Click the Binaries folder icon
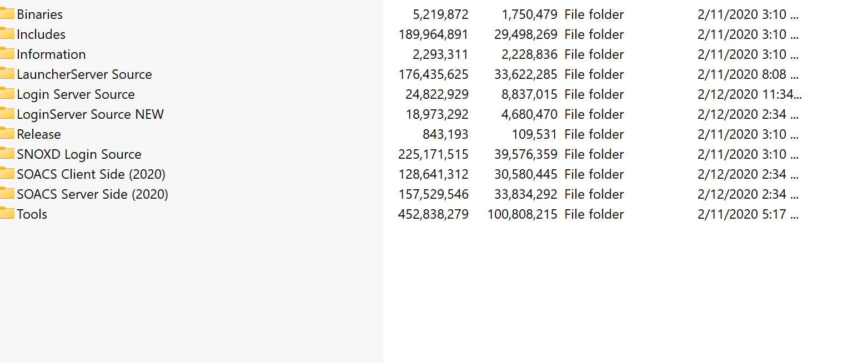The height and width of the screenshot is (363, 868). [x=7, y=14]
